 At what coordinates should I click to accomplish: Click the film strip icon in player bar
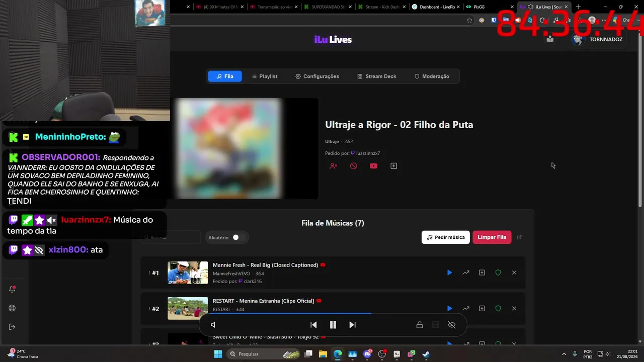pyautogui.click(x=436, y=325)
